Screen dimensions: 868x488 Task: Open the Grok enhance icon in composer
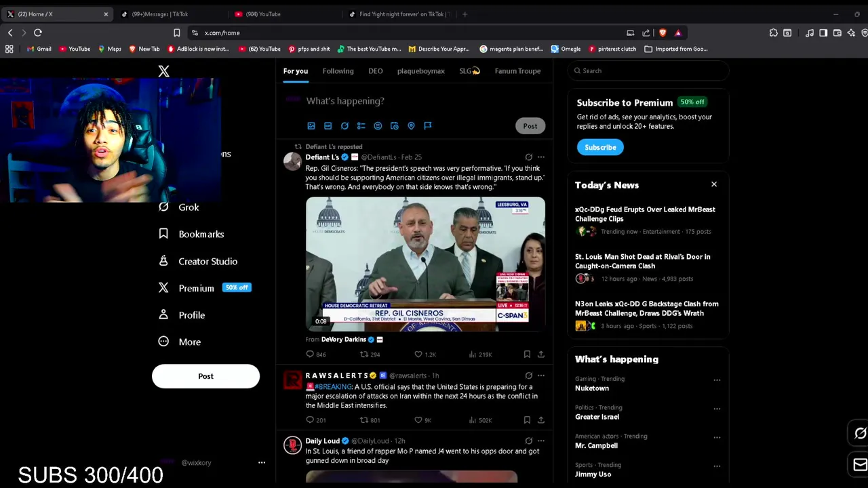tap(344, 125)
